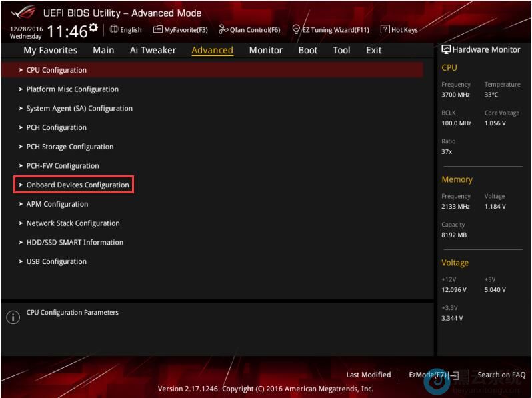The width and height of the screenshot is (532, 398).
Task: Click Search on FAQ link
Action: point(501,375)
